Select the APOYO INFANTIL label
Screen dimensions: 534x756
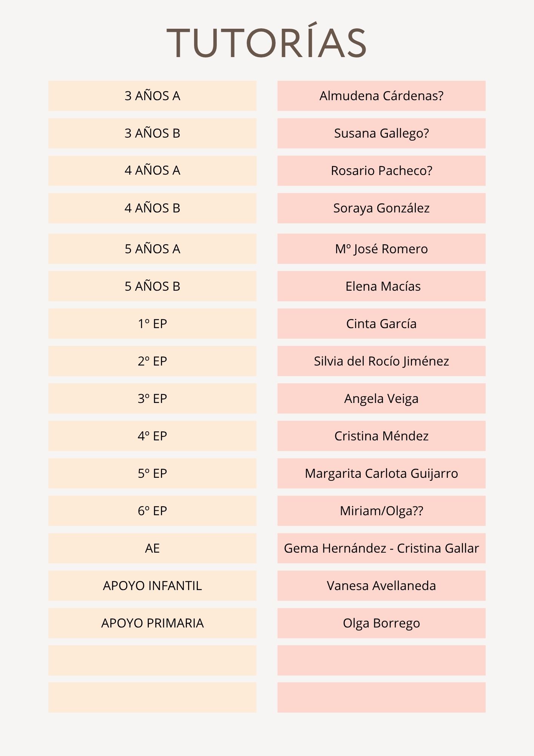coord(152,586)
